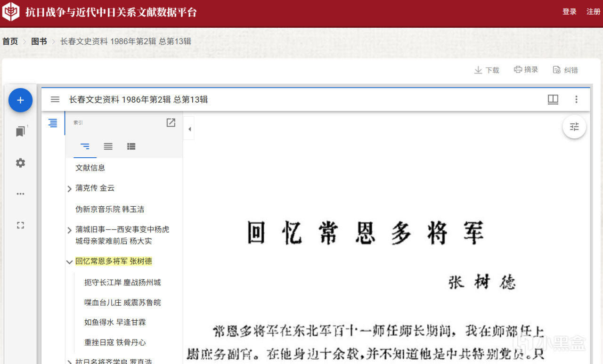Open 文献信息 in the index
603x364 pixels.
tap(90, 168)
